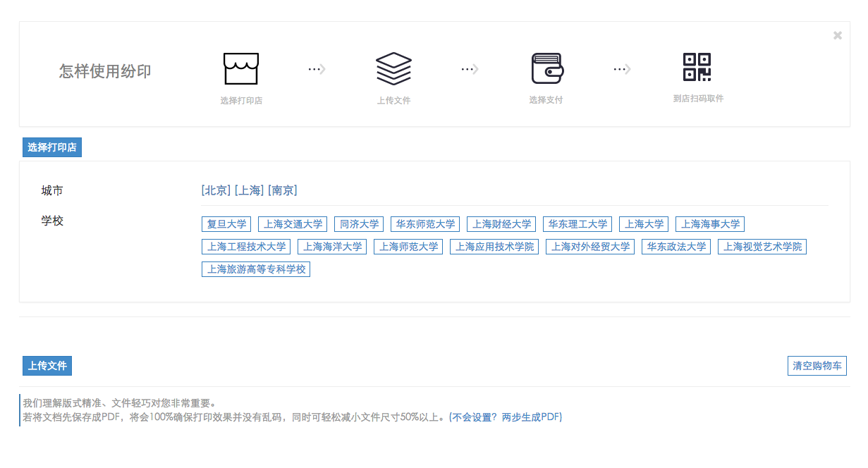
Task: Click the 城市 row label
Action: tap(52, 190)
